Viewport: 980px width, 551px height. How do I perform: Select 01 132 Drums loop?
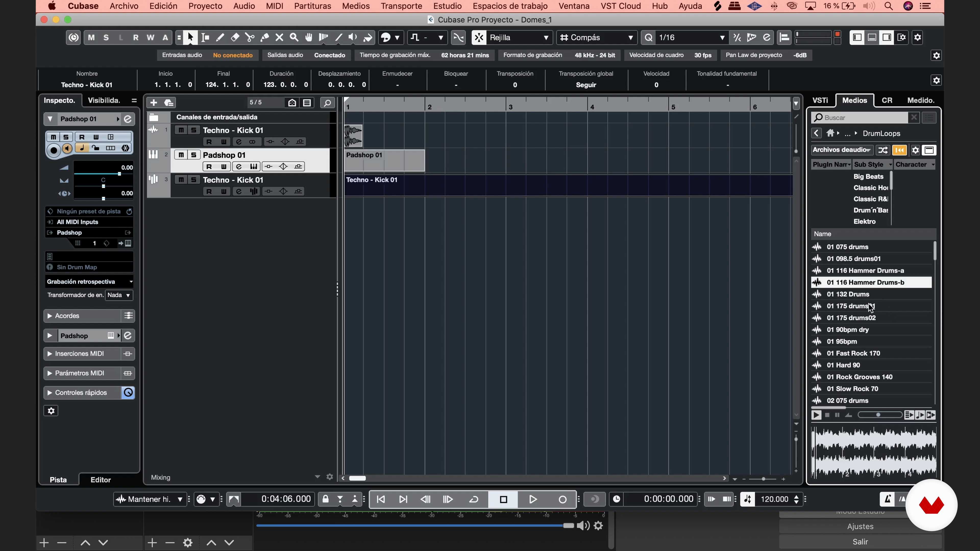[x=872, y=294]
